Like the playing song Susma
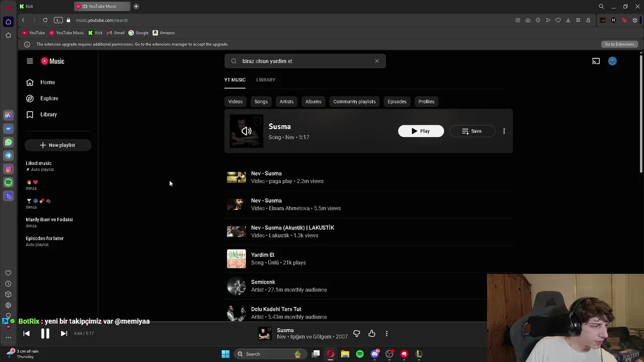This screenshot has height=362, width=644. (372, 333)
